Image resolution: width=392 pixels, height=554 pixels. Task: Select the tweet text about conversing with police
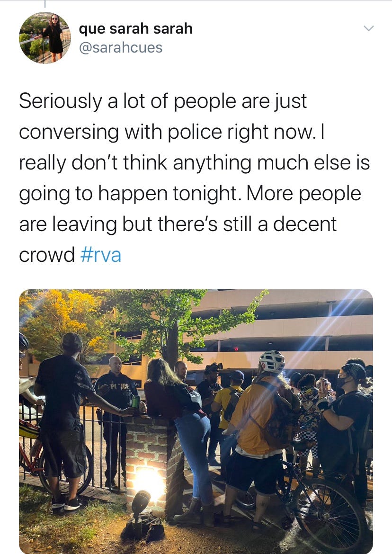(194, 178)
